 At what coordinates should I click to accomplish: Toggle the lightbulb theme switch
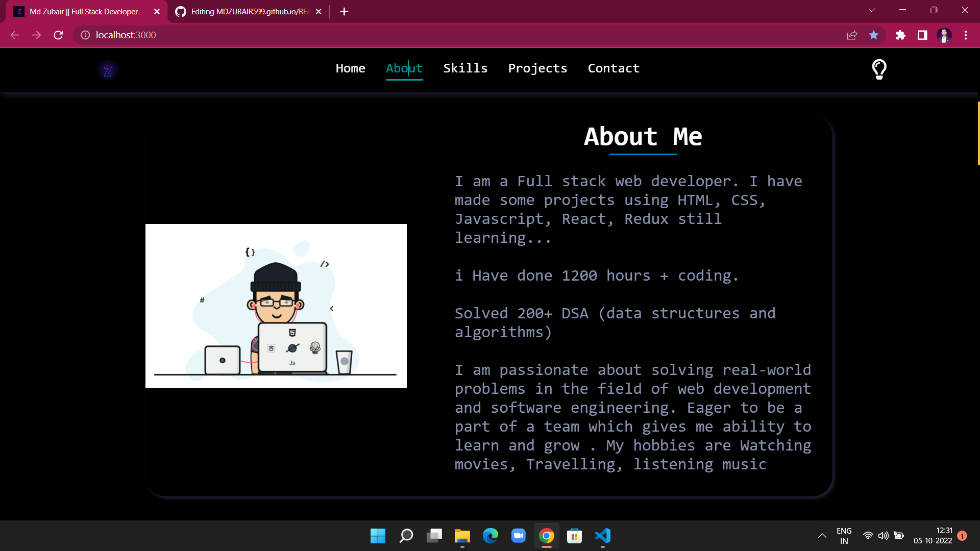click(x=879, y=69)
